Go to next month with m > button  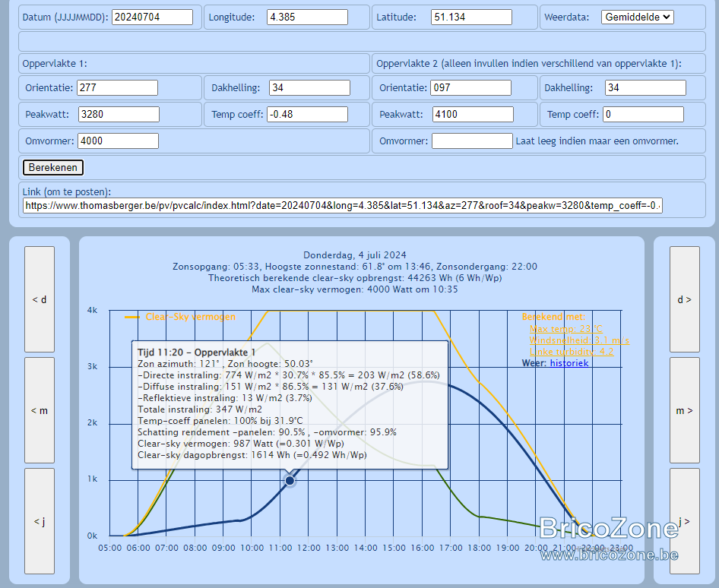pos(685,410)
